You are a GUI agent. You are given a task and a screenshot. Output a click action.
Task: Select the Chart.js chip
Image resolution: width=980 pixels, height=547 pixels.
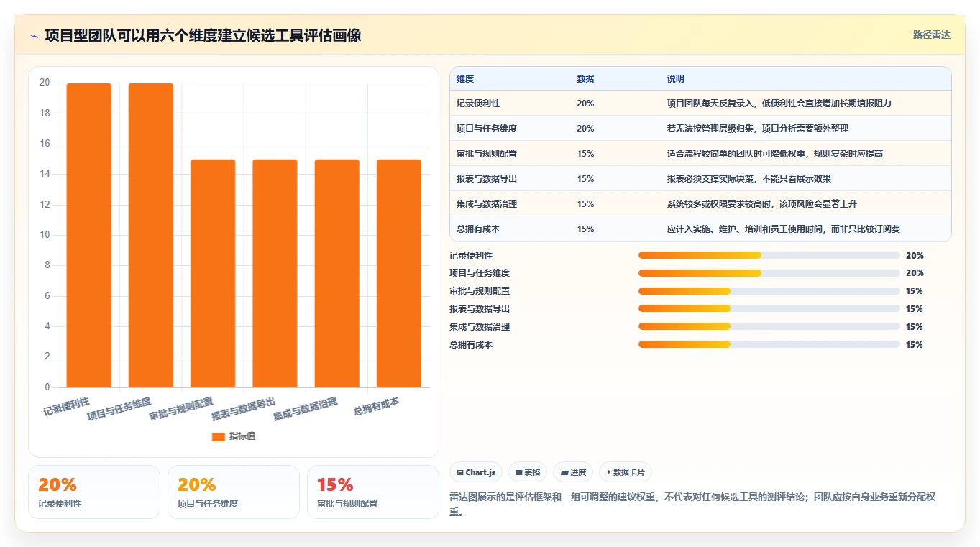(x=476, y=472)
